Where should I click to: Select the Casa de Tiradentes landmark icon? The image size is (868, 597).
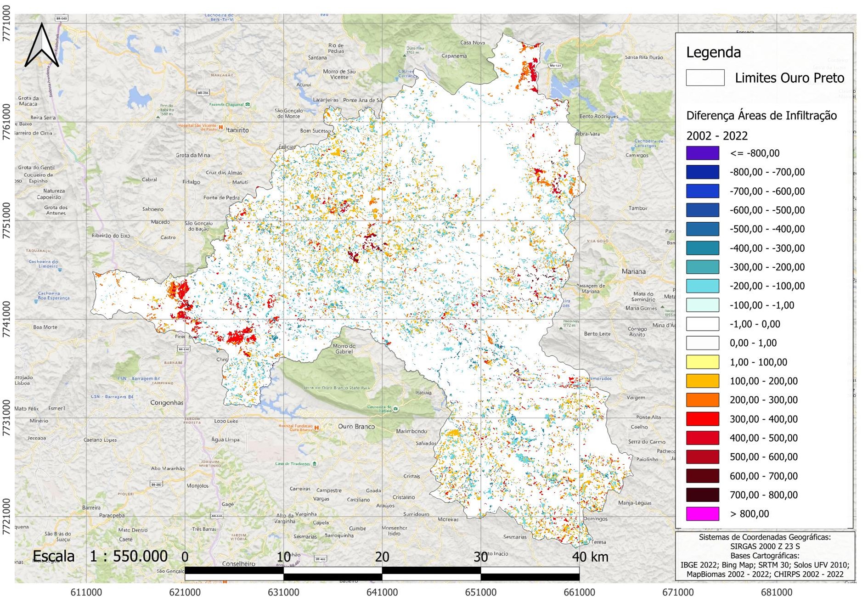click(314, 464)
